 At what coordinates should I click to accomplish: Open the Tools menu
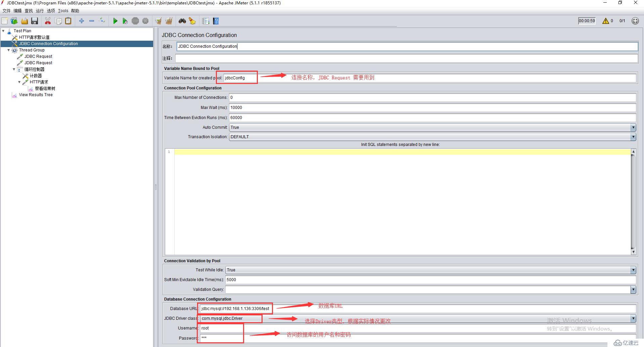click(63, 11)
